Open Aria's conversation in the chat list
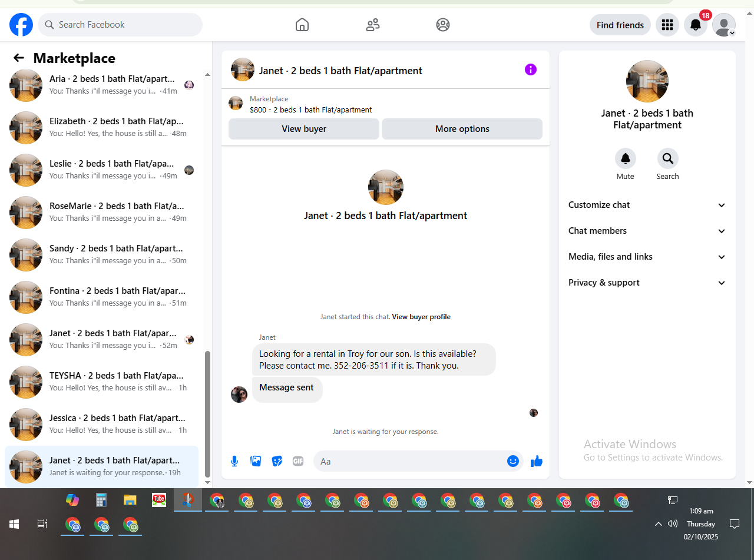Screen dimensions: 754x560 101,85
